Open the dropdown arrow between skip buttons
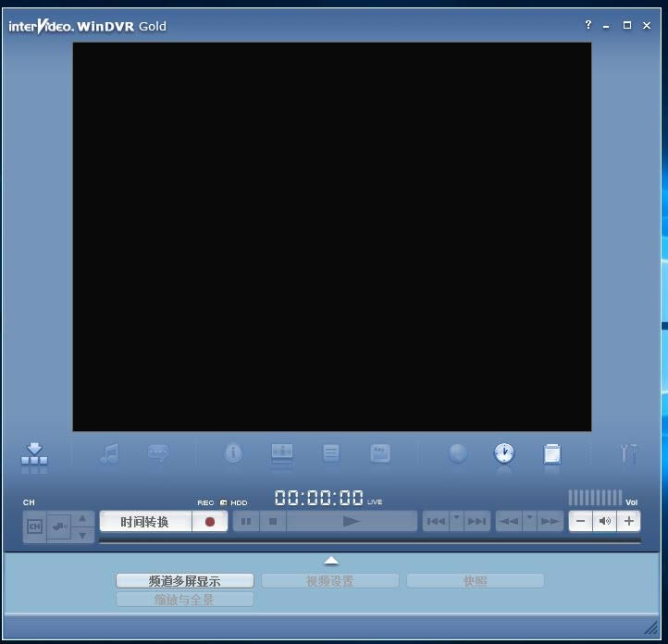The height and width of the screenshot is (644, 668). click(x=456, y=520)
